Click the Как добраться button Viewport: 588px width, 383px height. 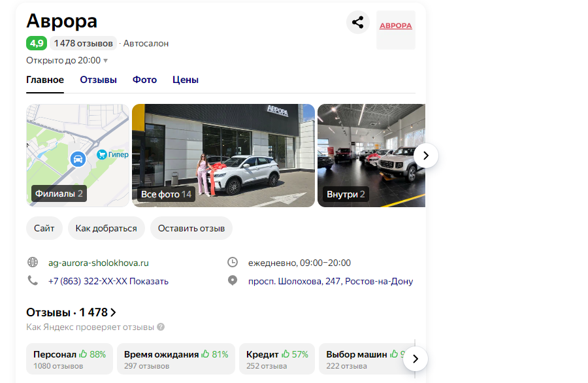click(106, 228)
